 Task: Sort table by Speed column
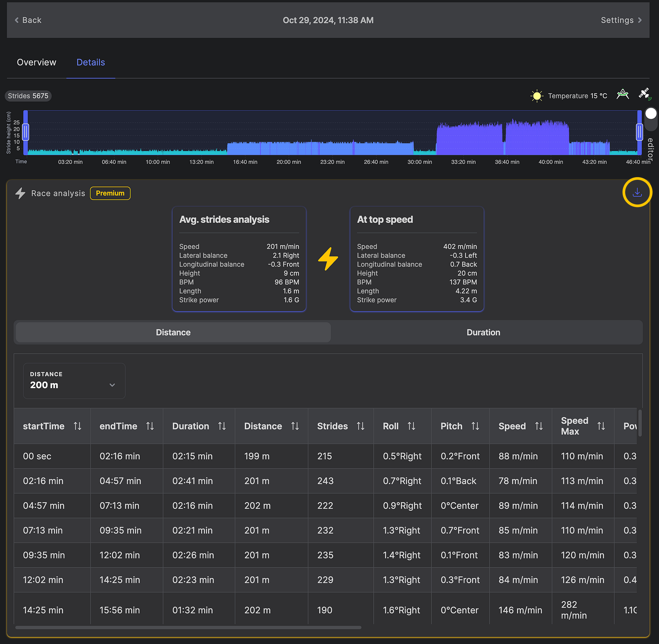pyautogui.click(x=539, y=426)
